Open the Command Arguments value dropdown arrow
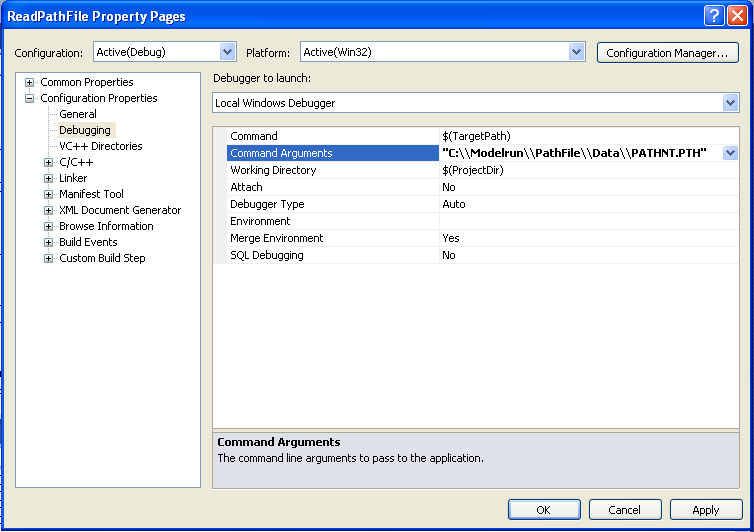754x532 pixels. click(730, 153)
